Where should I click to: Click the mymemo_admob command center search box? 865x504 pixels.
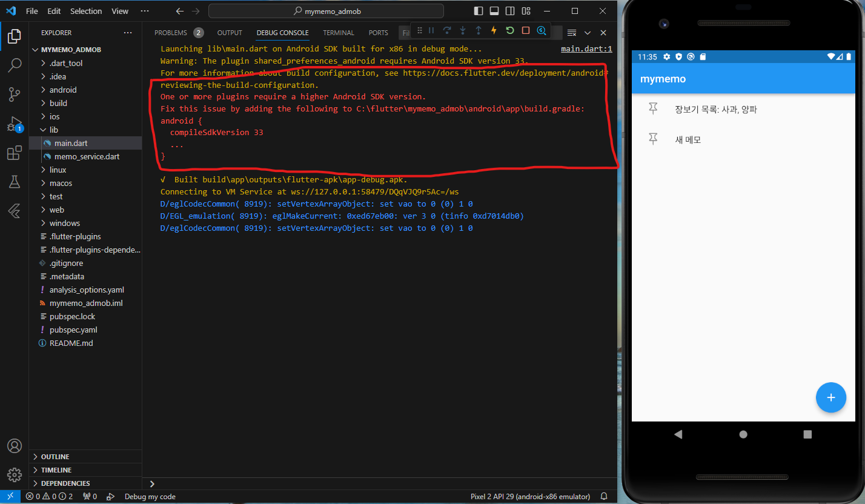(326, 11)
